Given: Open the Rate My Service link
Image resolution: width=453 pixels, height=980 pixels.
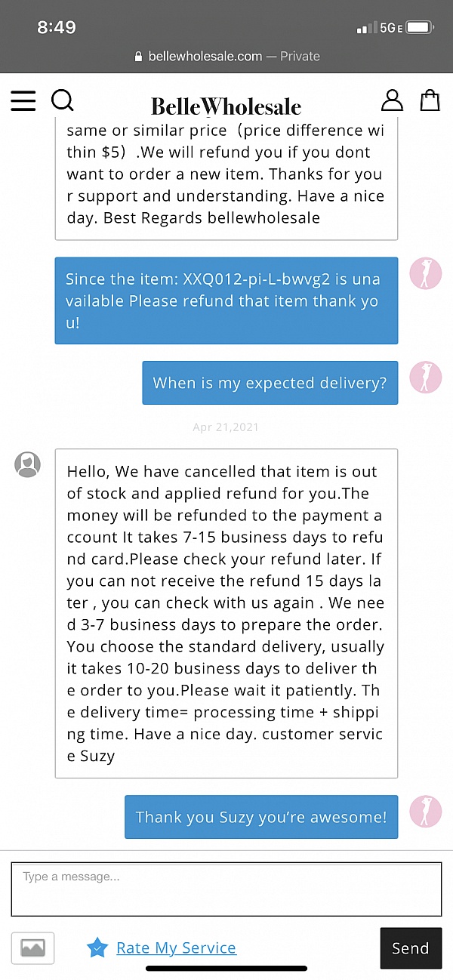Looking at the screenshot, I should pyautogui.click(x=176, y=948).
